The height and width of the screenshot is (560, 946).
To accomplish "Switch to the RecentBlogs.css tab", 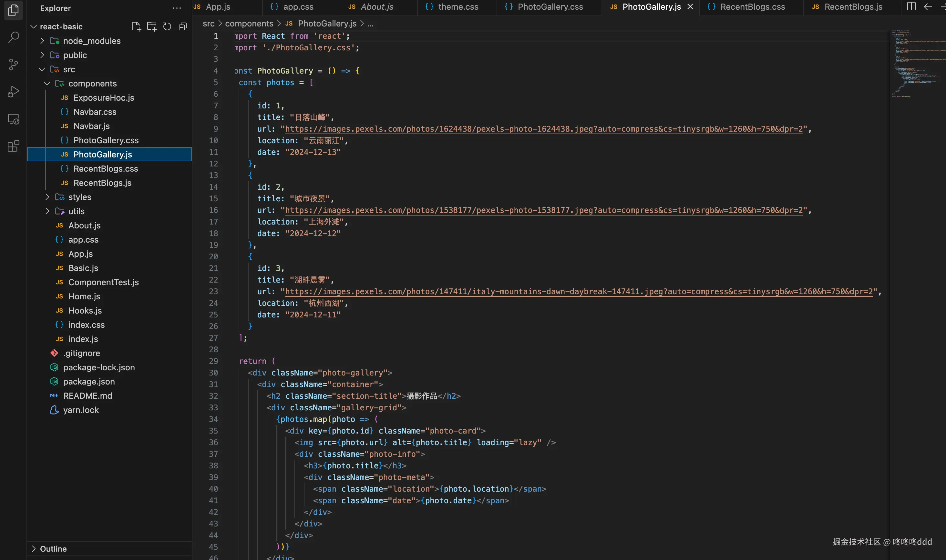I will [x=752, y=7].
